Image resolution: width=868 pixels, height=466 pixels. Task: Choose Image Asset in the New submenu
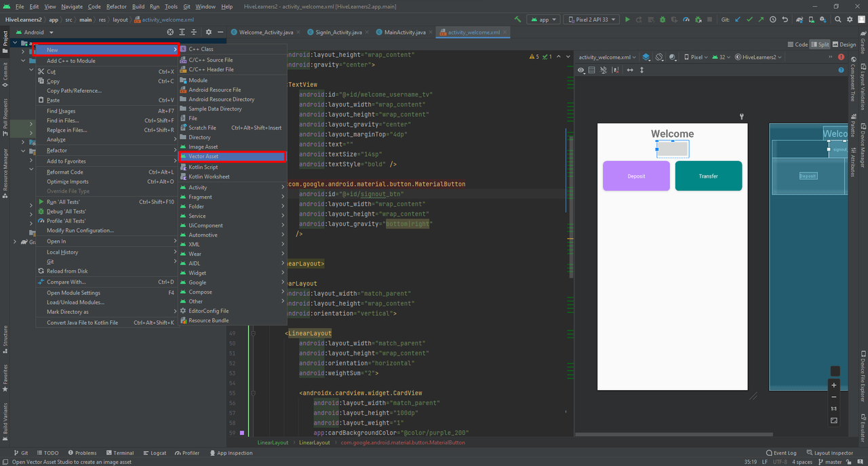[232, 147]
